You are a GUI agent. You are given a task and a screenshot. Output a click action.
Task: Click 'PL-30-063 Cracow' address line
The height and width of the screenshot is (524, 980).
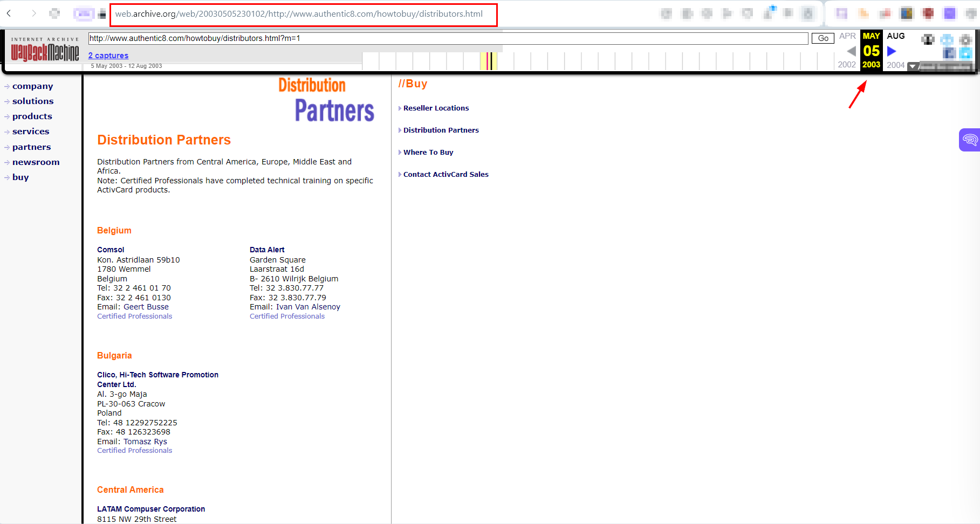pos(131,404)
